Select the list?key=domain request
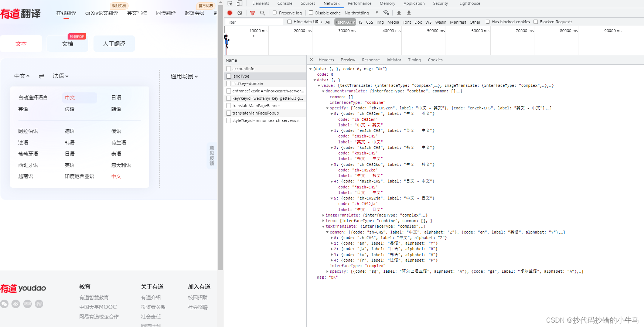 tap(265, 84)
